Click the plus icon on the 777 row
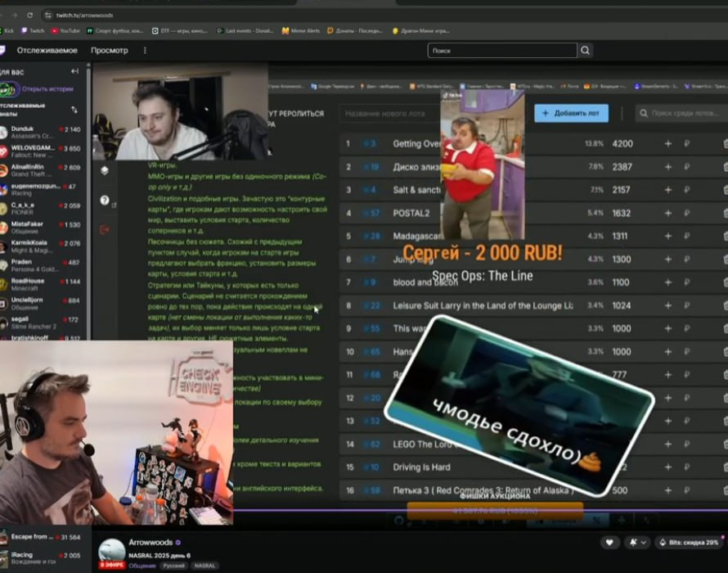 [667, 375]
